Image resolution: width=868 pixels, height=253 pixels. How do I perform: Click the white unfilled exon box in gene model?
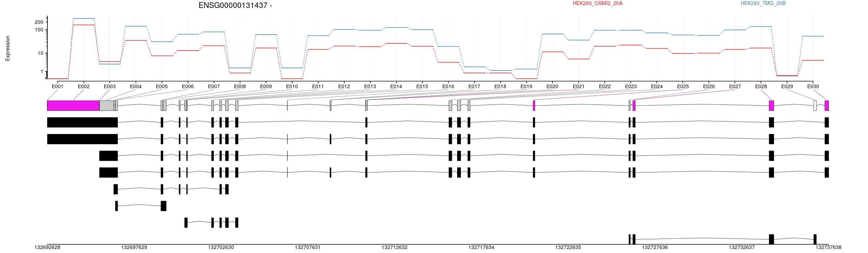(815, 106)
